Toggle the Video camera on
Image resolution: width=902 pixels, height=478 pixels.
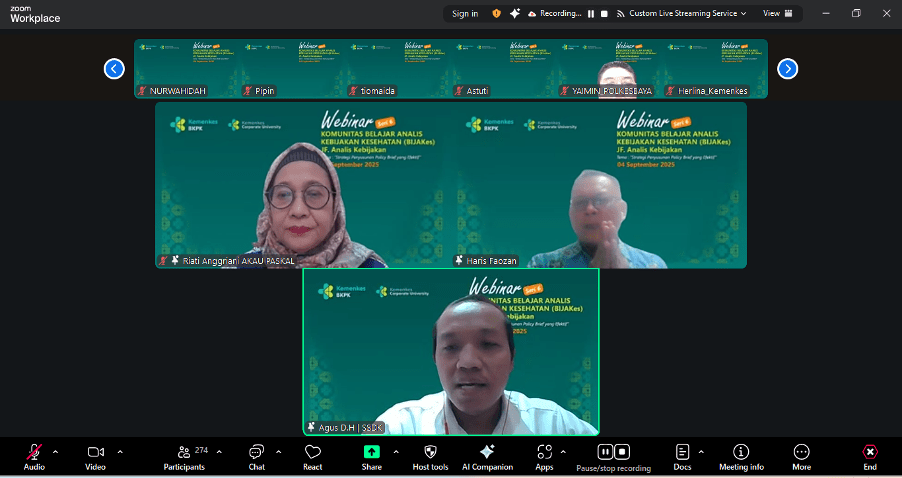tap(95, 455)
